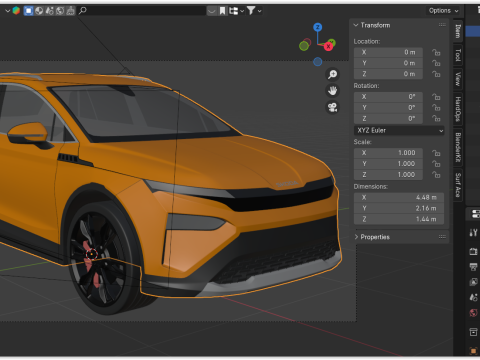
Task: Lock the Location Z value
Action: 436,74
